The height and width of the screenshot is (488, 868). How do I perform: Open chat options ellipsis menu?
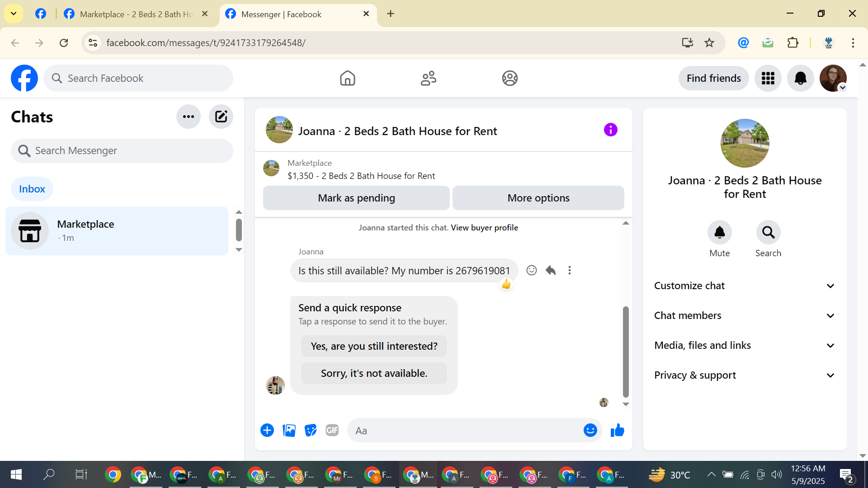(189, 117)
